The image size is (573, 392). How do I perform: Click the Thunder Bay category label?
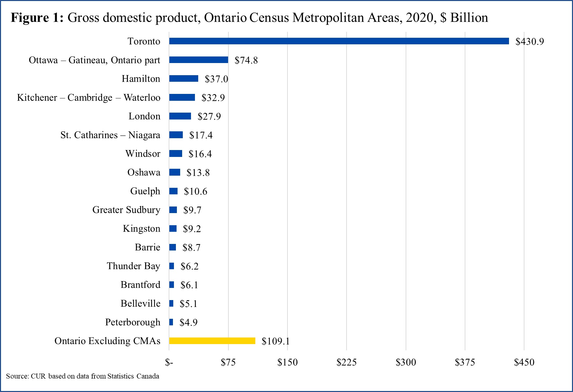(133, 266)
